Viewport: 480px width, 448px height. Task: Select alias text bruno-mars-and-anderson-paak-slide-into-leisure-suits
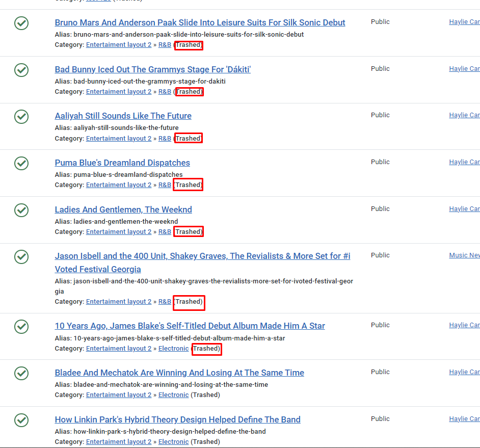[x=189, y=34]
